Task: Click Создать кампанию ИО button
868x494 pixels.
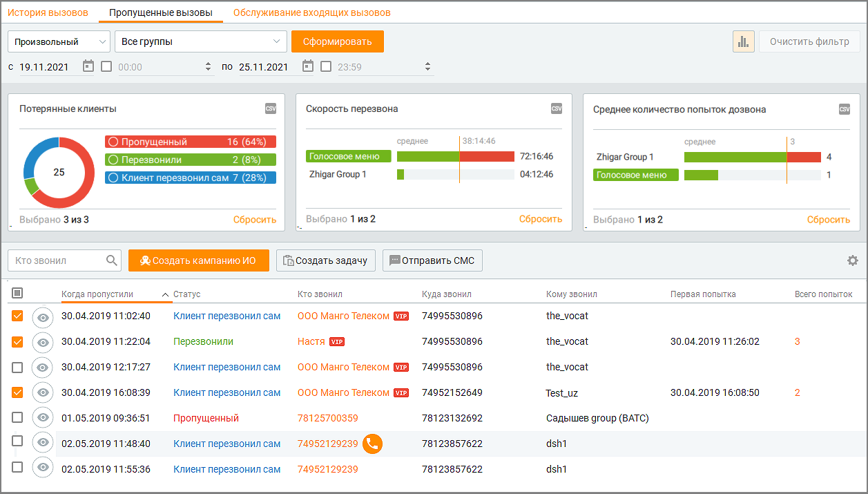Action: (199, 260)
